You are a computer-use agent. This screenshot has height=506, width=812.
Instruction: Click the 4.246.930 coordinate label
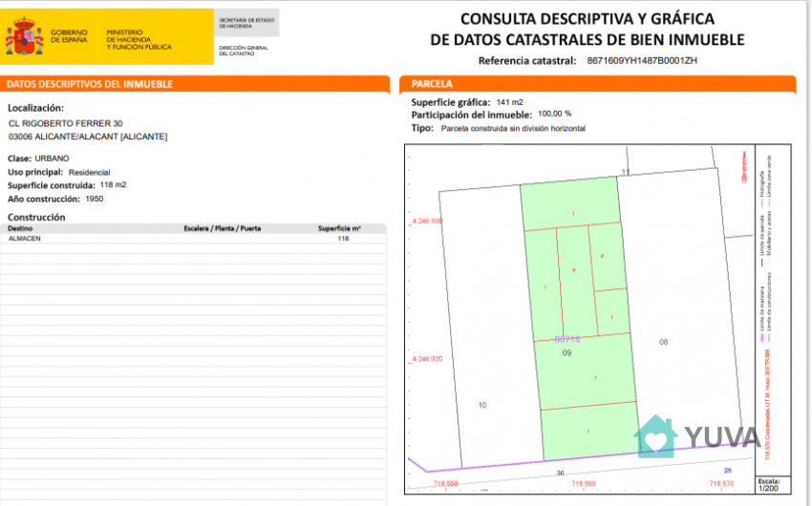pyautogui.click(x=426, y=221)
